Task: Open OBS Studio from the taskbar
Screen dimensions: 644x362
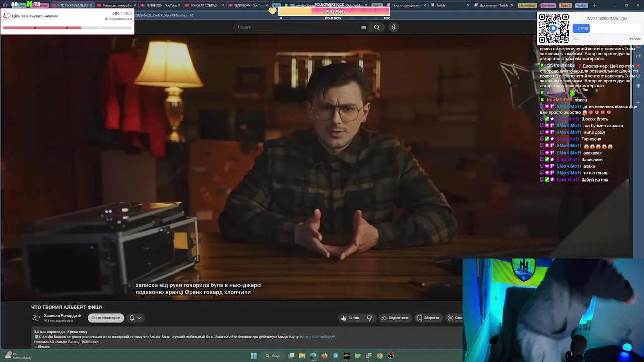Action: pyautogui.click(x=391, y=356)
